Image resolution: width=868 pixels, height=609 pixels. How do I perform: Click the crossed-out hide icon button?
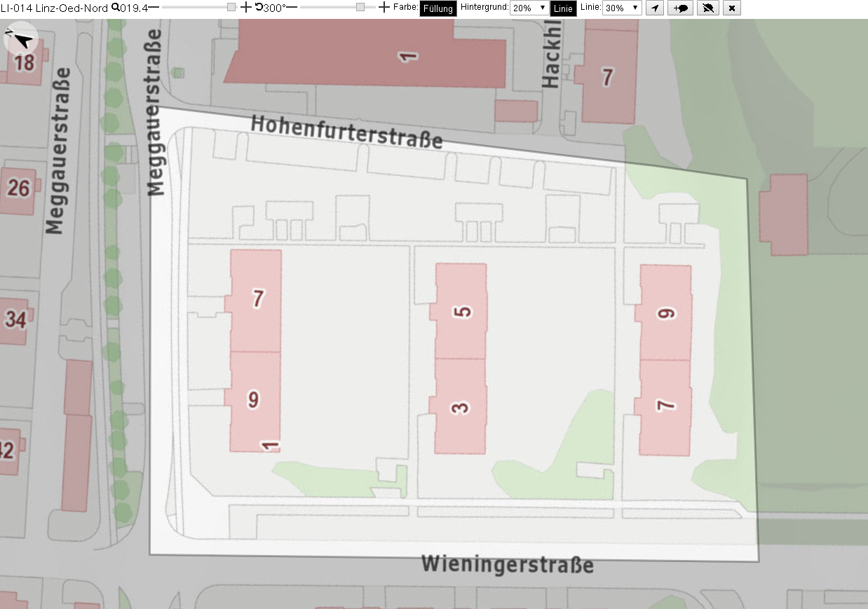[x=707, y=8]
